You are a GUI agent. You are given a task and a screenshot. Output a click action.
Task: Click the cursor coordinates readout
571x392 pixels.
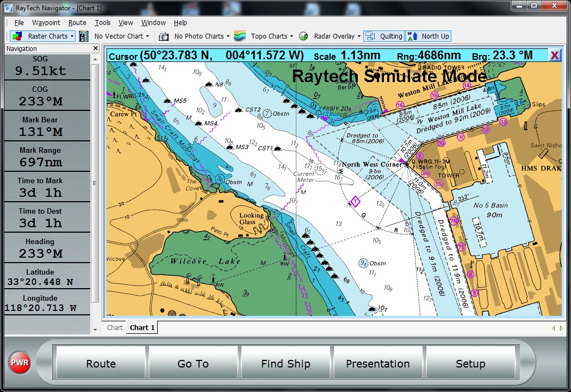click(x=206, y=55)
